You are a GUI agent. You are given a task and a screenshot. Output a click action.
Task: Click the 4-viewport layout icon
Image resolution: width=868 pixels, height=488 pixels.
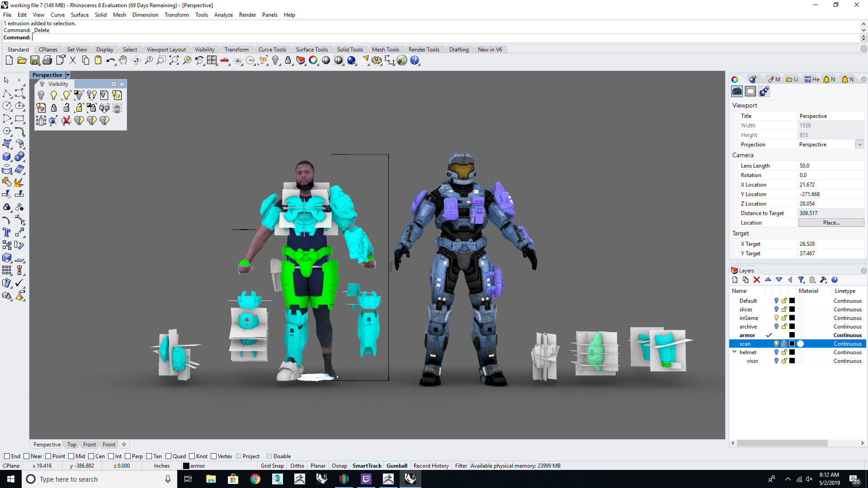click(212, 61)
